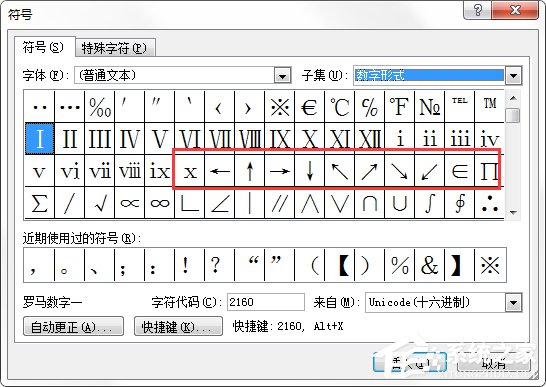This screenshot has height=387, width=546.
Task: Choose the product ∏ symbol
Action: point(489,171)
